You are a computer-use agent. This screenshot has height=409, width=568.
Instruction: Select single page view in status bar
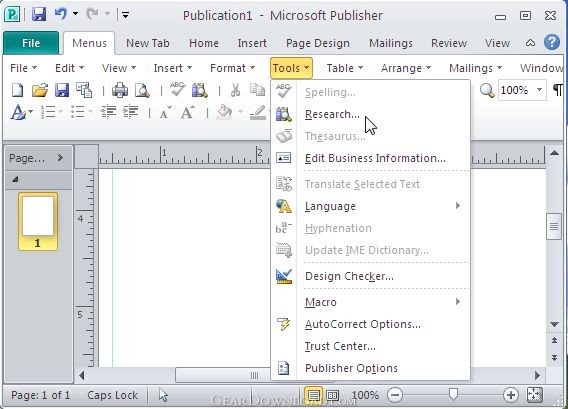coord(314,395)
